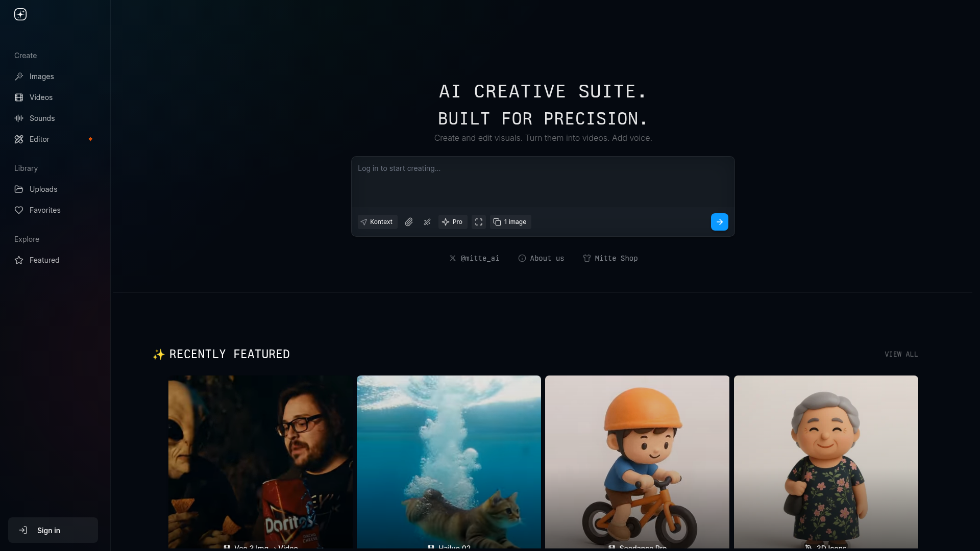Click the Mitte logo icon
The height and width of the screenshot is (551, 980).
click(20, 14)
